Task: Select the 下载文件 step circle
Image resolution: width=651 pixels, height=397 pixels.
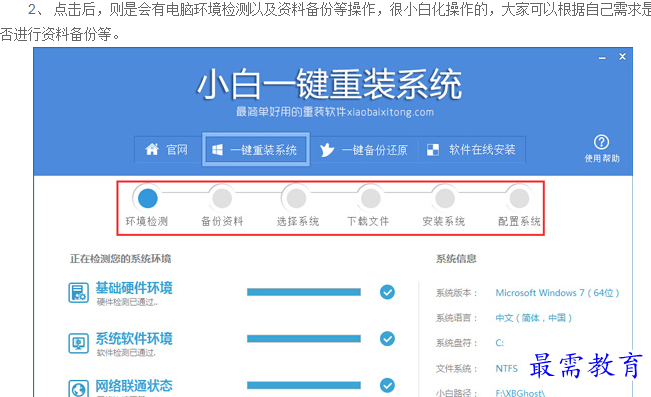Action: tap(370, 198)
